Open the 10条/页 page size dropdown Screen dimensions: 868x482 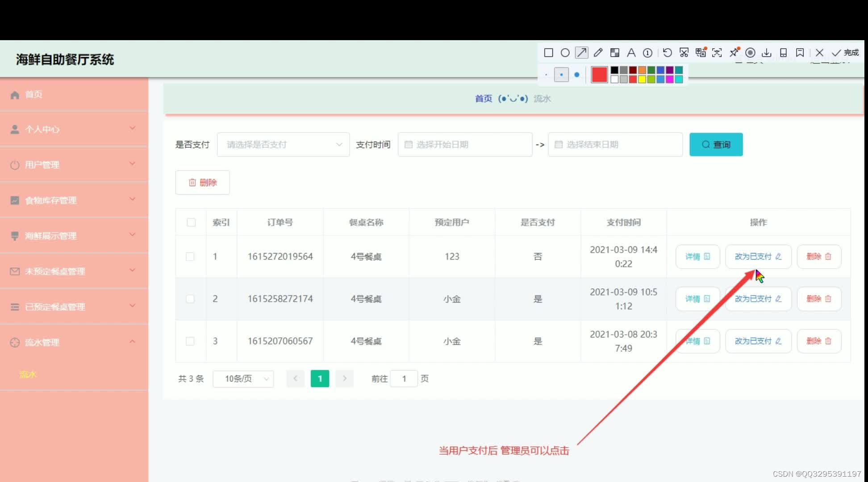[243, 379]
